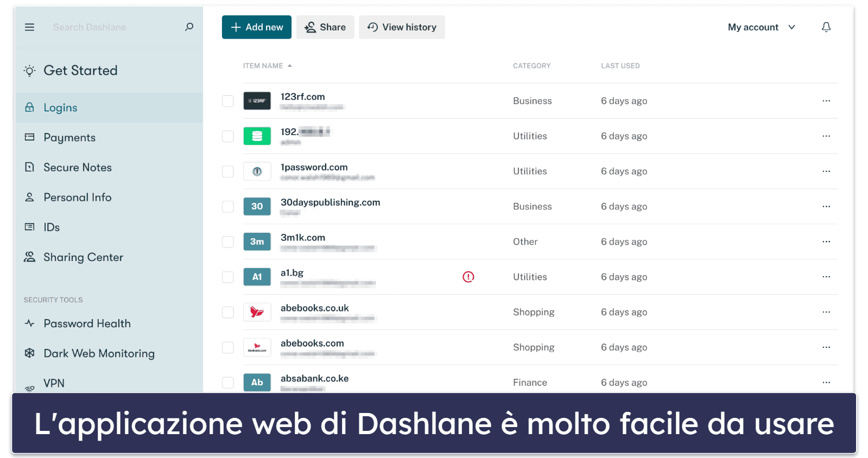Tick checkbox for 1password.com
The height and width of the screenshot is (458, 868).
pos(228,171)
